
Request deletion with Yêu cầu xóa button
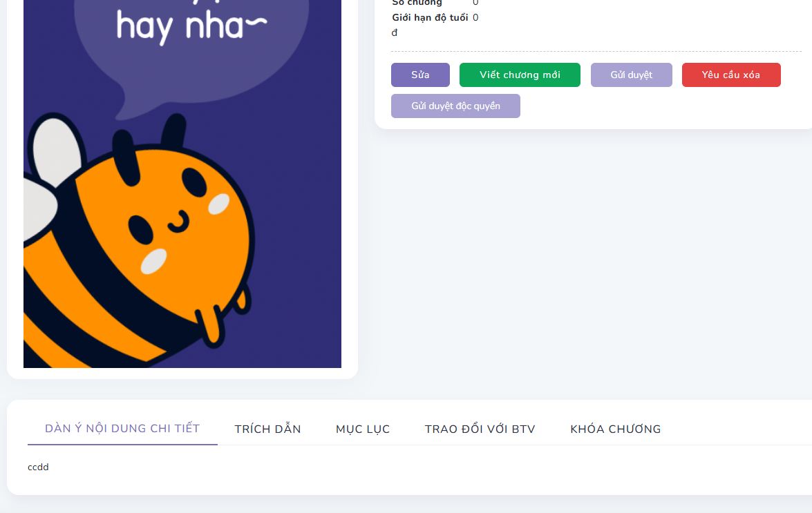(730, 75)
